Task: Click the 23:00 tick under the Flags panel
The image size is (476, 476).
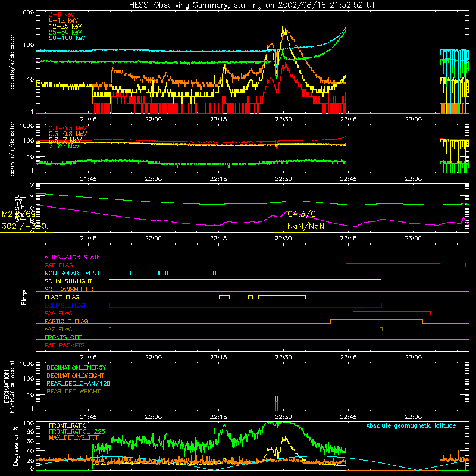Action: pos(413,358)
